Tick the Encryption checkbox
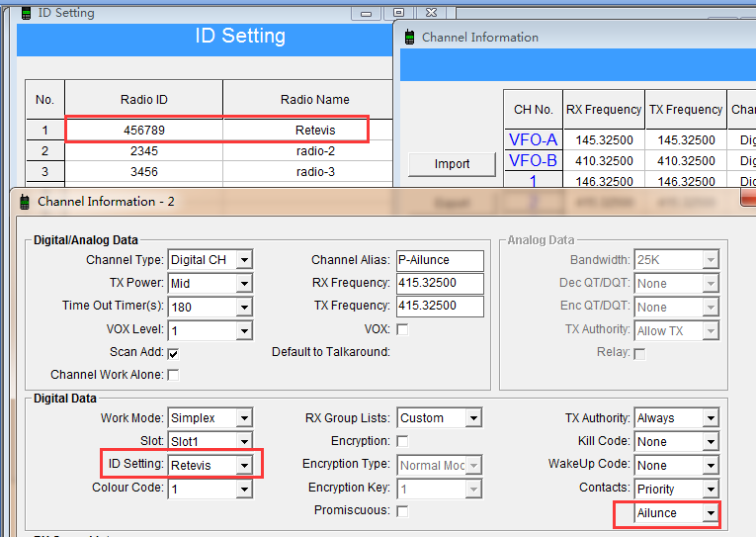Screen dimensions: 756x537 pos(402,441)
